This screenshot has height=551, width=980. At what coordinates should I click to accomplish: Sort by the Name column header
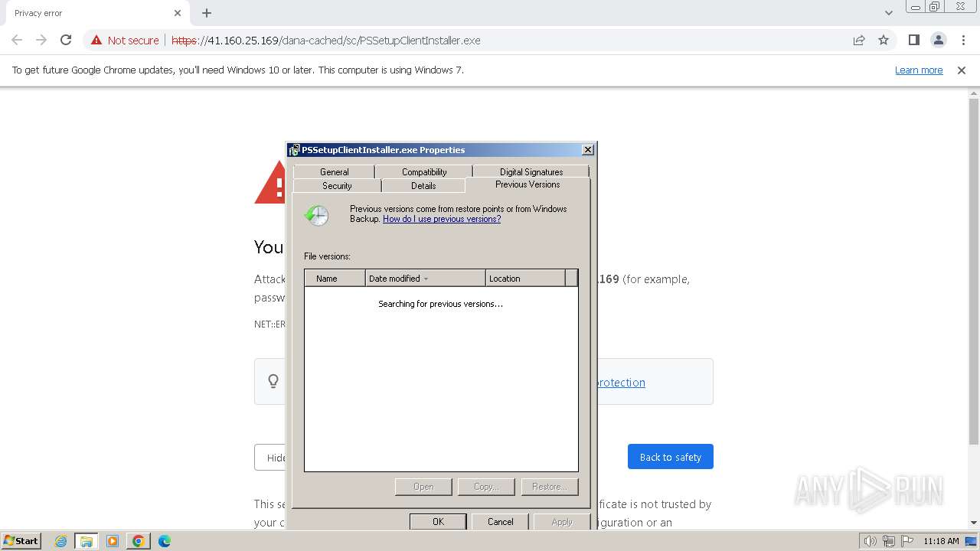(335, 279)
